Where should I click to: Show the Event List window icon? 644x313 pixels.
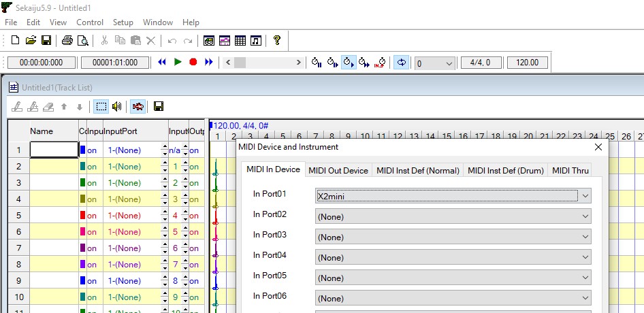[240, 40]
